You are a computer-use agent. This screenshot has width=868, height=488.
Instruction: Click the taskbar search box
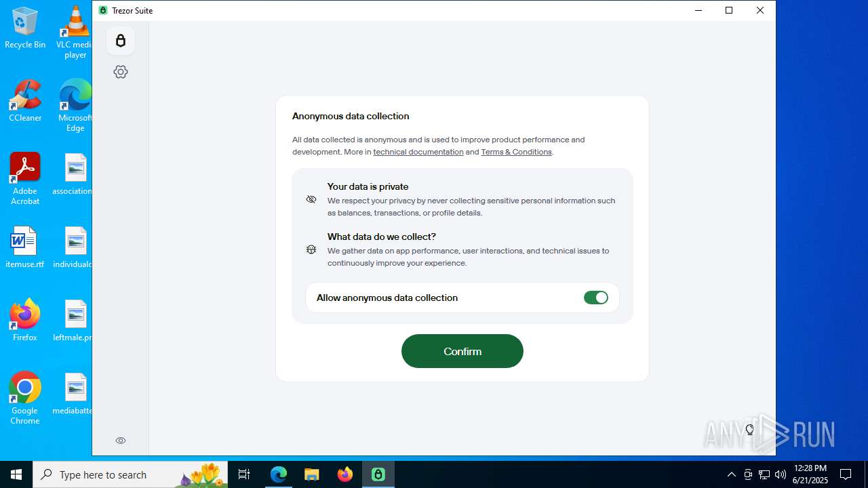[x=130, y=474]
